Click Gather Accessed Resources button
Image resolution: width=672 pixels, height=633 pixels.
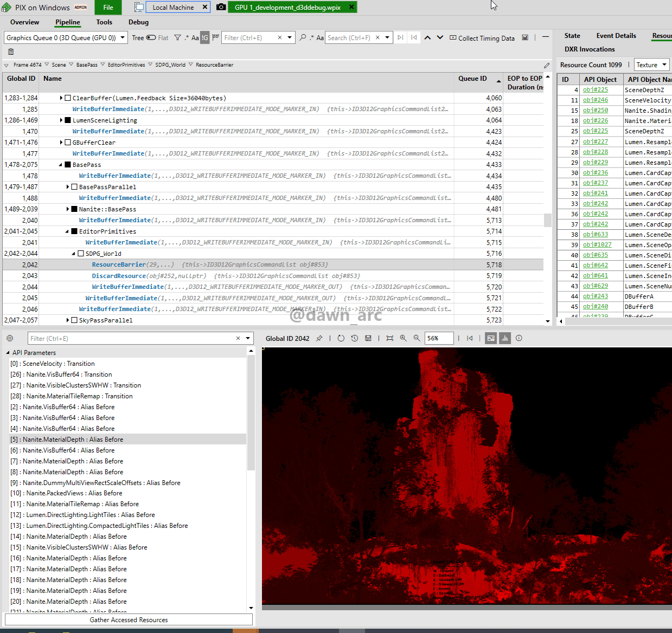[x=129, y=620]
